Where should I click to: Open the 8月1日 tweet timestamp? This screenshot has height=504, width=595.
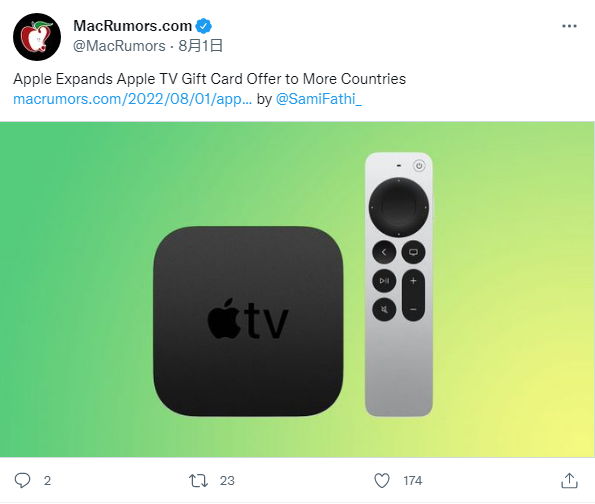click(x=200, y=46)
